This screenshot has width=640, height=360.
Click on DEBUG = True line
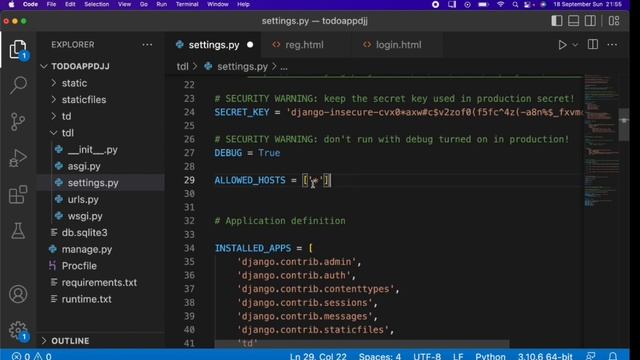pyautogui.click(x=247, y=153)
